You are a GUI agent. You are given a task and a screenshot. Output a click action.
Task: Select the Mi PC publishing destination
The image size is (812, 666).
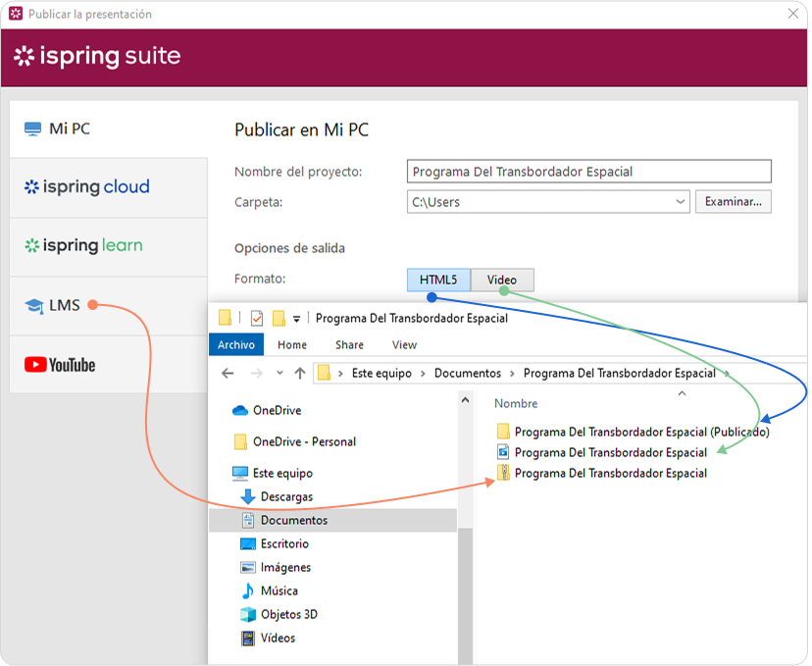tap(108, 128)
